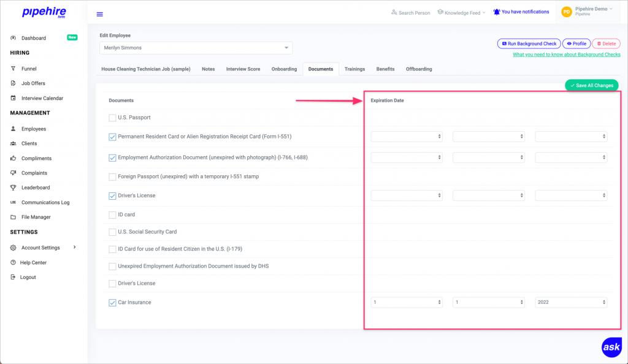This screenshot has width=628, height=364.
Task: Open the Car Insurance year dropdown showing 2022
Action: click(x=570, y=301)
